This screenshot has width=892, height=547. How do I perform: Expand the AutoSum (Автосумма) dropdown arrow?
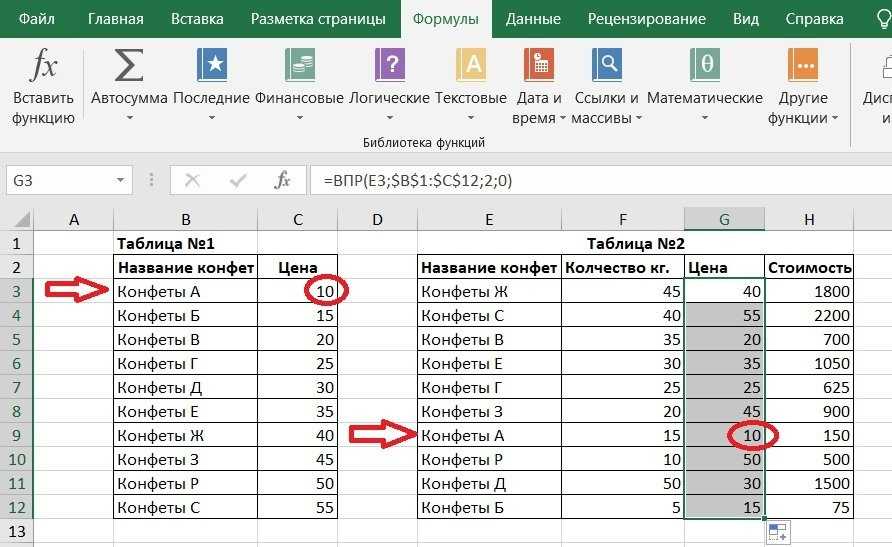tap(129, 118)
